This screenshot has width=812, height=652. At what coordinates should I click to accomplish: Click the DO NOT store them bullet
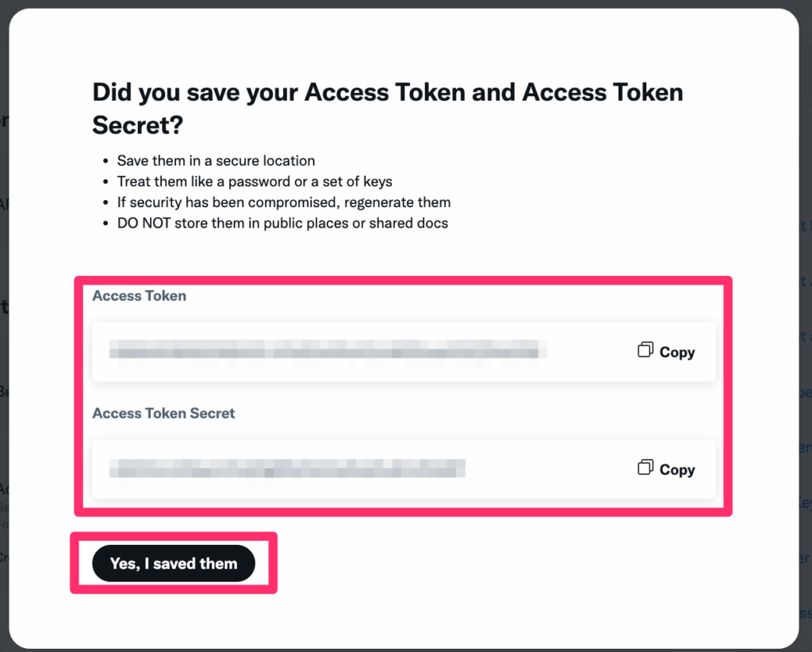coord(283,223)
